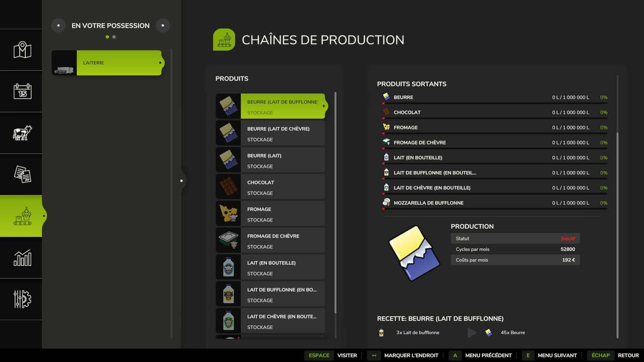Open the statistics chart icon
Image resolution: width=644 pixels, height=362 pixels.
[x=22, y=258]
